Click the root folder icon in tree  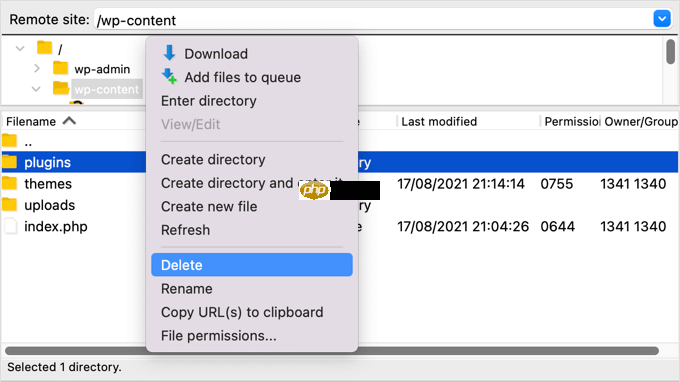point(44,47)
